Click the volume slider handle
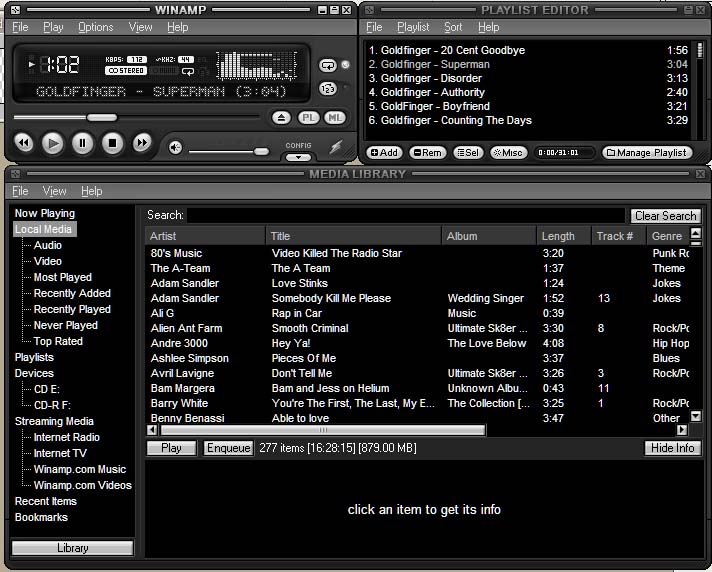 click(x=262, y=151)
